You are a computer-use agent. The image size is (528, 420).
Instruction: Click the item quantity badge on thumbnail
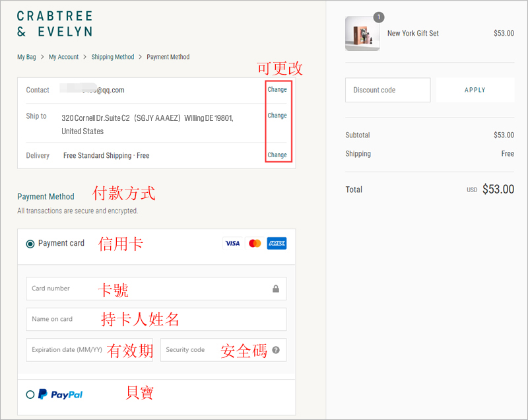379,17
